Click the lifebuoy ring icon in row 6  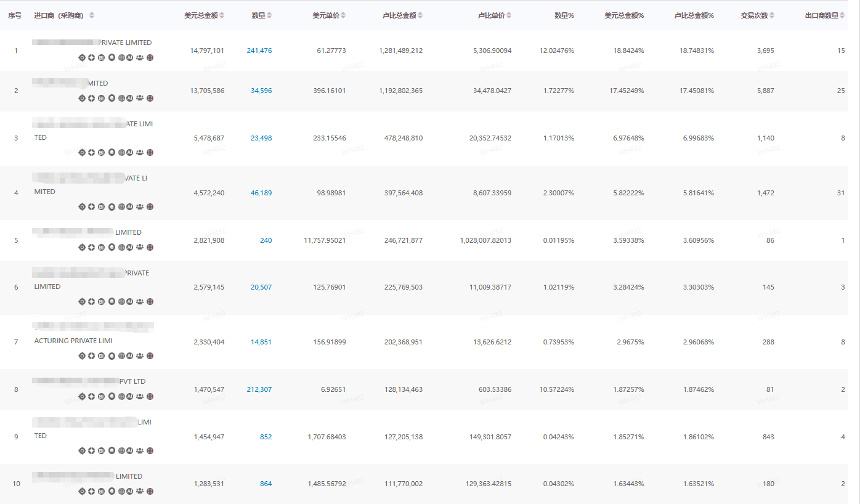[x=91, y=301]
